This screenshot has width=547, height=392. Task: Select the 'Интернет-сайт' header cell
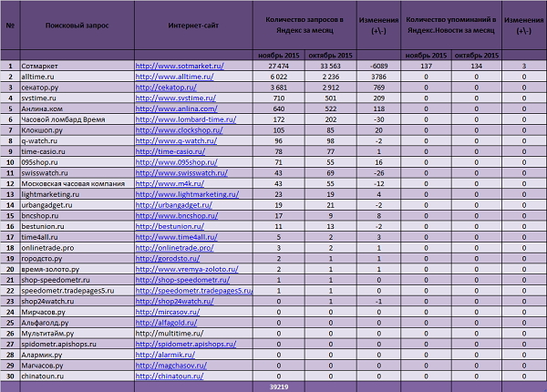tap(193, 26)
